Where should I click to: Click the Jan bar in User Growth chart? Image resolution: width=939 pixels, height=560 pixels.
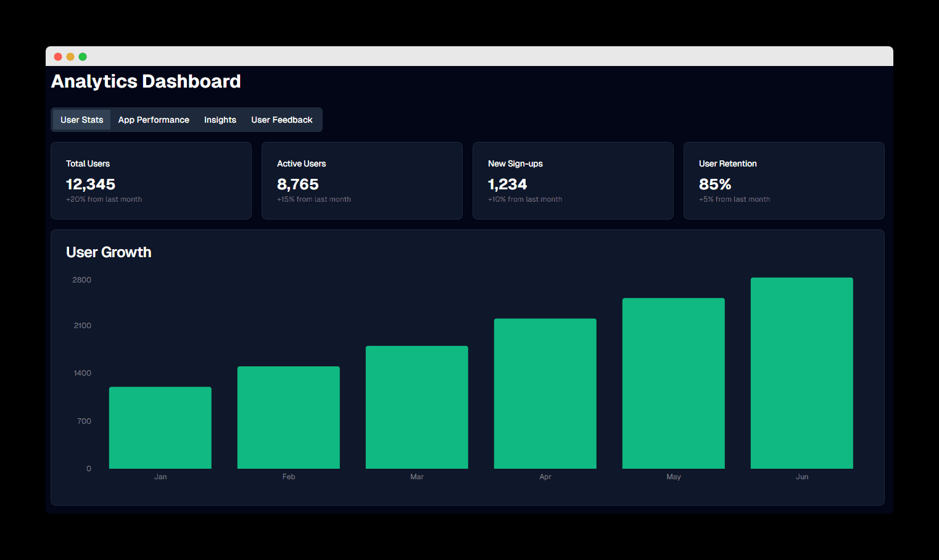coord(160,427)
